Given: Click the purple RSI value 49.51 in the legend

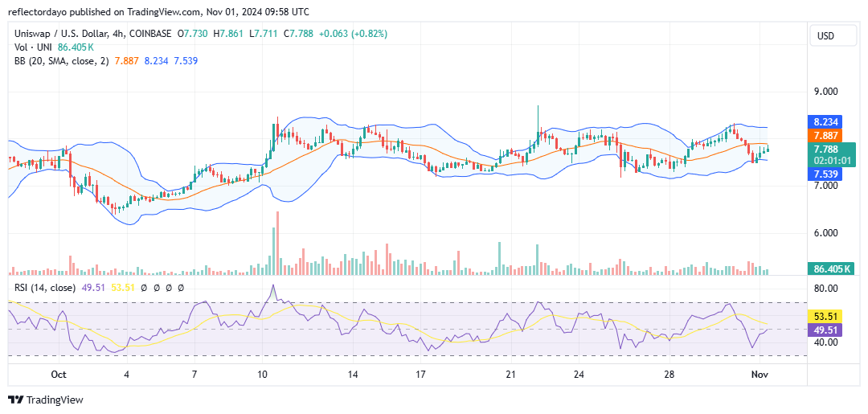Looking at the screenshot, I should pos(93,288).
